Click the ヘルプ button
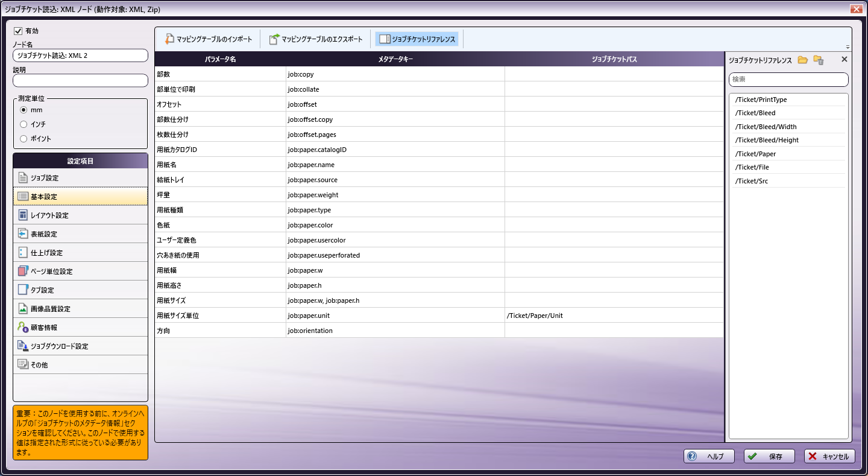Viewport: 868px width, 476px height. pyautogui.click(x=708, y=457)
